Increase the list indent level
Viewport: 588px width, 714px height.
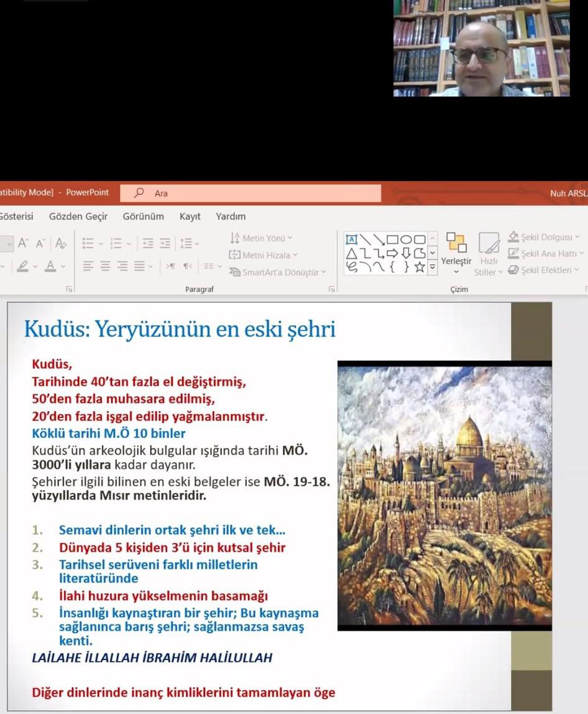[165, 244]
